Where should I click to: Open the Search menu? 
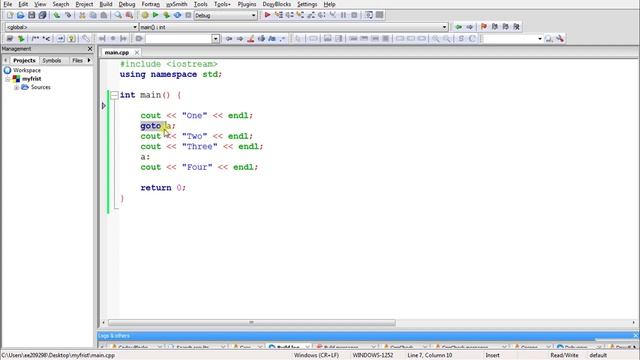(61, 4)
